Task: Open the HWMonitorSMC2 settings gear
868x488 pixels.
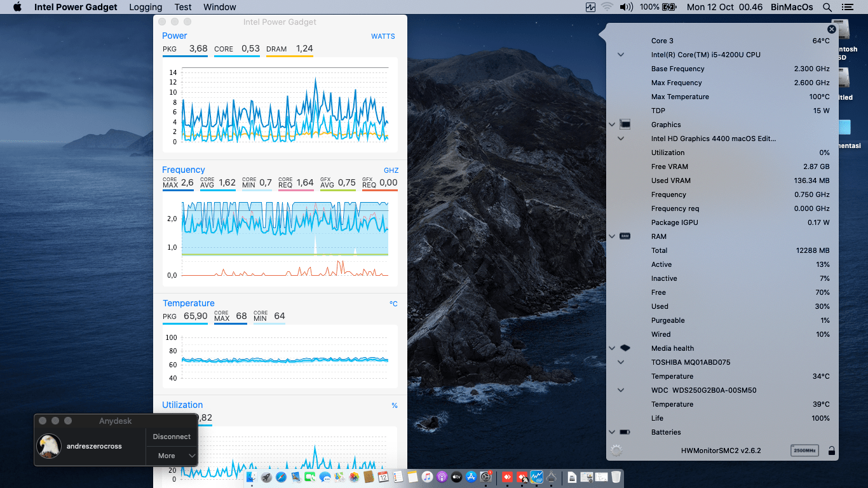Action: click(616, 451)
